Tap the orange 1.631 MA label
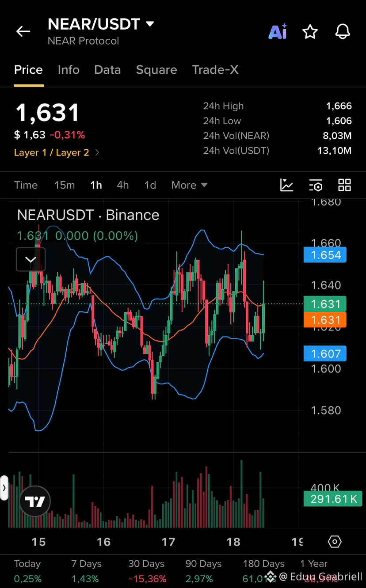Image resolution: width=366 pixels, height=588 pixels. pyautogui.click(x=325, y=320)
